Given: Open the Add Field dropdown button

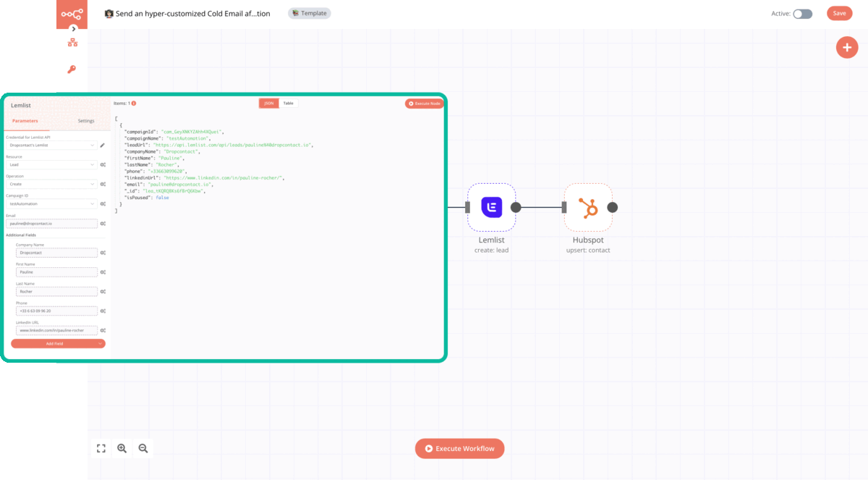Looking at the screenshot, I should [58, 343].
